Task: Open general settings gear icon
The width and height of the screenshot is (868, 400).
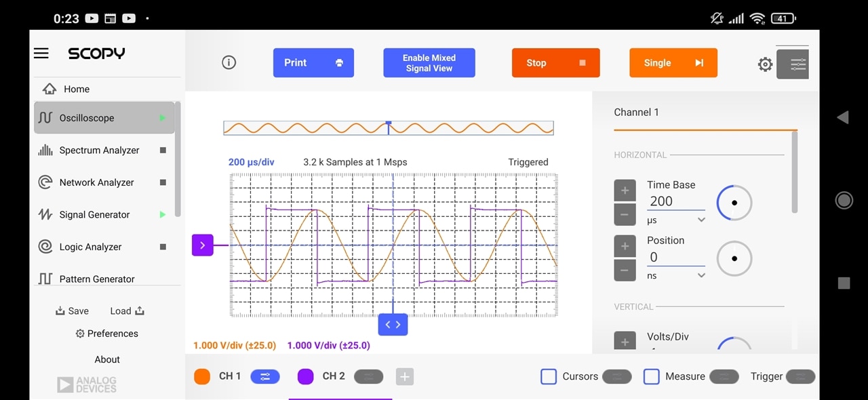Action: (x=765, y=64)
